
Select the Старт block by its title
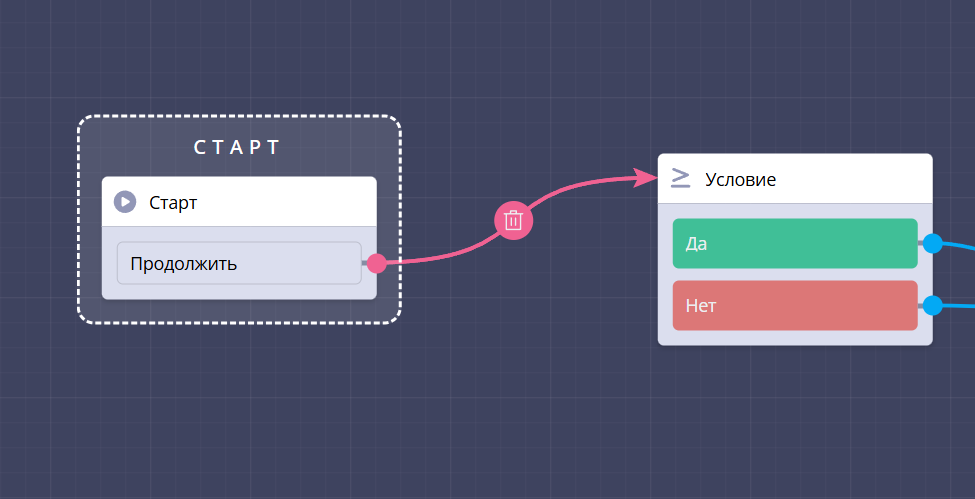173,203
